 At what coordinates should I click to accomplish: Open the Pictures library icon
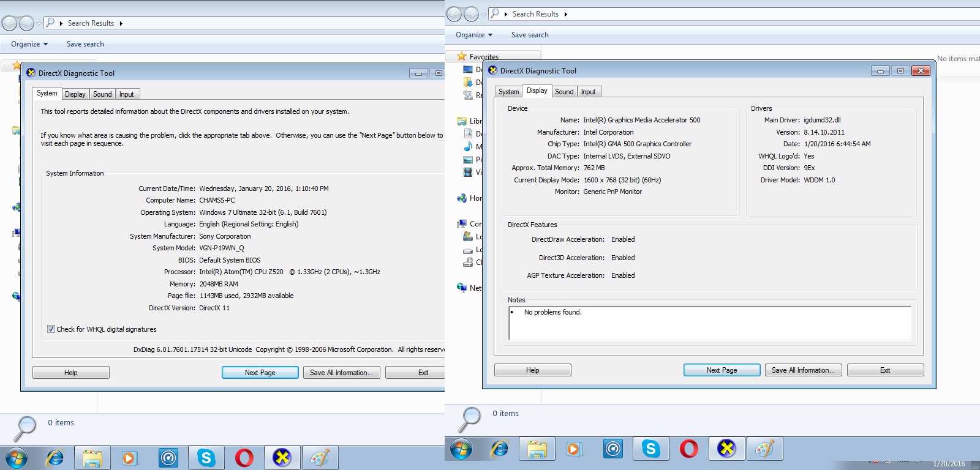coord(469,160)
